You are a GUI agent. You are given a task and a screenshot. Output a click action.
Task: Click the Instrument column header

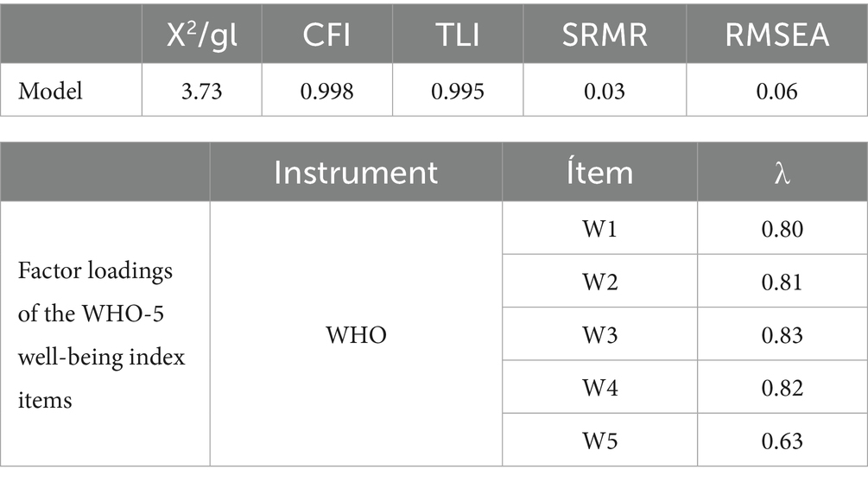point(356,172)
